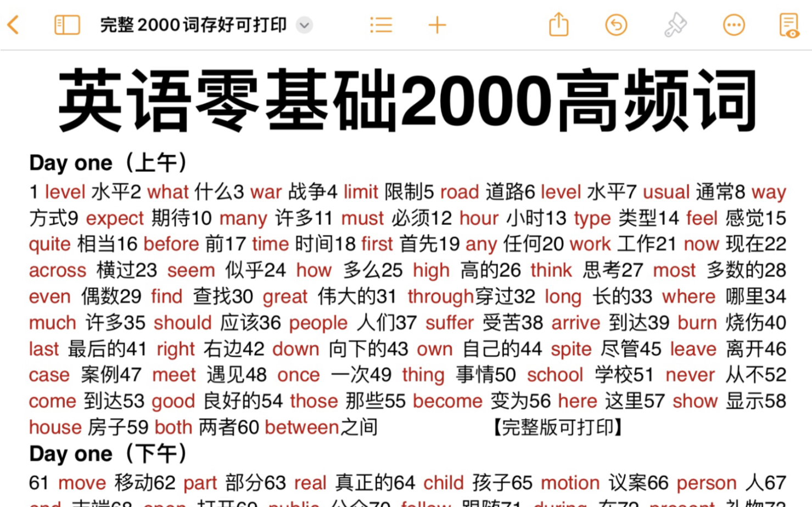This screenshot has height=507, width=812.
Task: Click the red word most
Action: coord(674,271)
